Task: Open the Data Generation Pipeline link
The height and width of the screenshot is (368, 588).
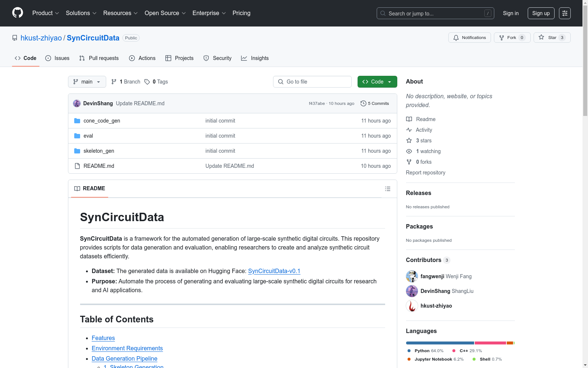Action: pyautogui.click(x=125, y=359)
